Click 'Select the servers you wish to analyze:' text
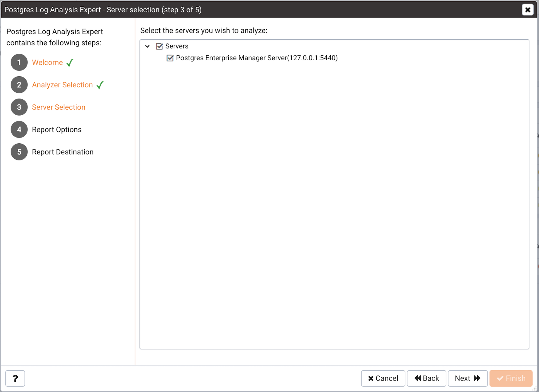 204,31
